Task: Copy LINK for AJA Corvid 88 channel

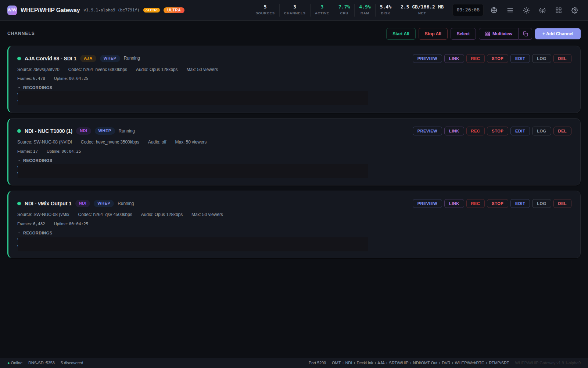Action: 454,59
